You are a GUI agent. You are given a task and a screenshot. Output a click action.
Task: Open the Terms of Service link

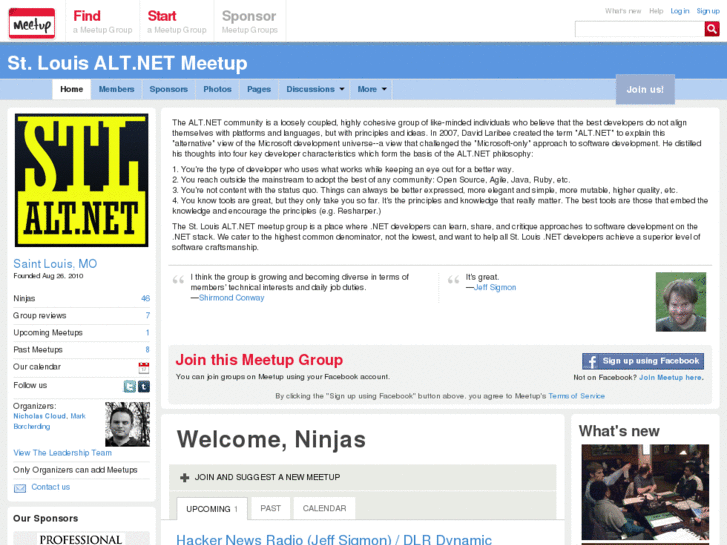click(x=576, y=396)
